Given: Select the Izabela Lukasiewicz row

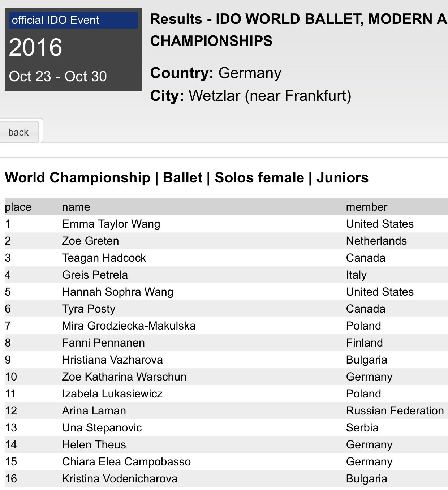Looking at the screenshot, I should tap(112, 394).
